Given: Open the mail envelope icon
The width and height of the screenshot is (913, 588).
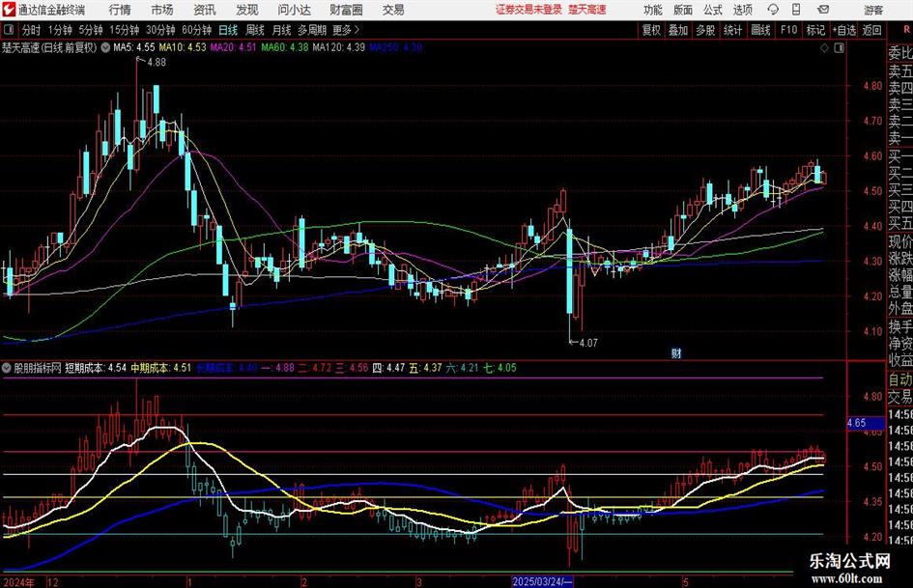Looking at the screenshot, I should [823, 10].
